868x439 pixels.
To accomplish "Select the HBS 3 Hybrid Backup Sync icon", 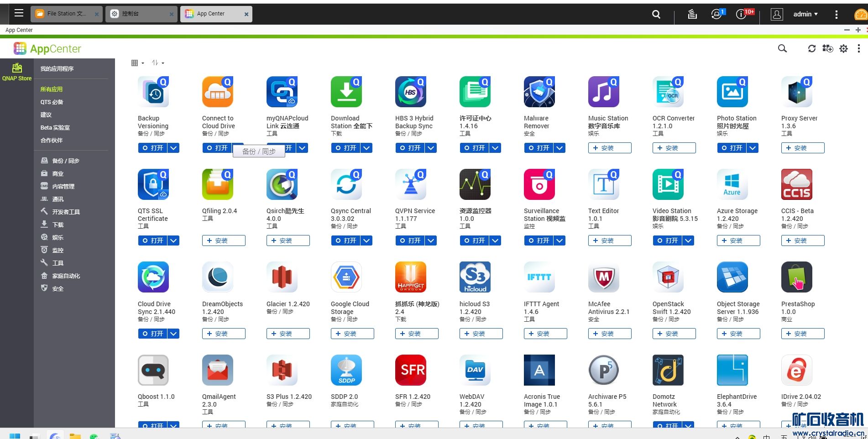I will coord(411,92).
